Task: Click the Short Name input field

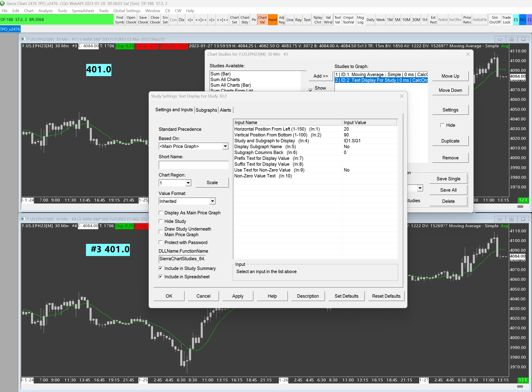Action: pyautogui.click(x=193, y=165)
